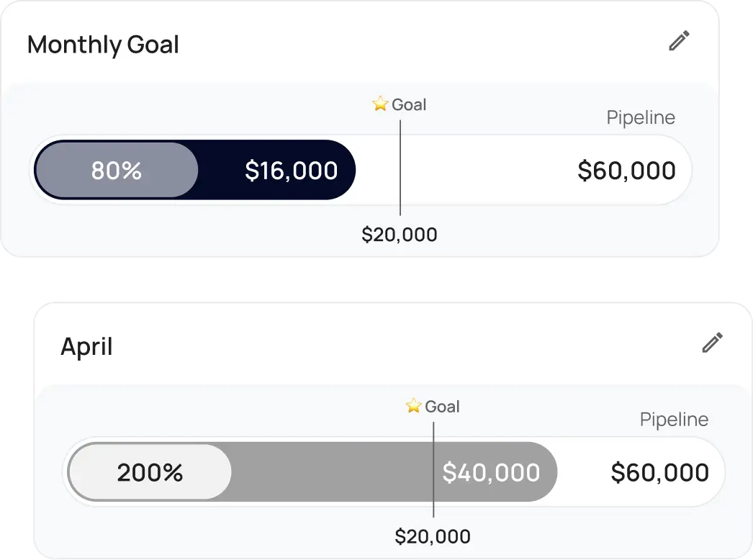Click the Goal label in Monthly Goal card

[x=409, y=105]
